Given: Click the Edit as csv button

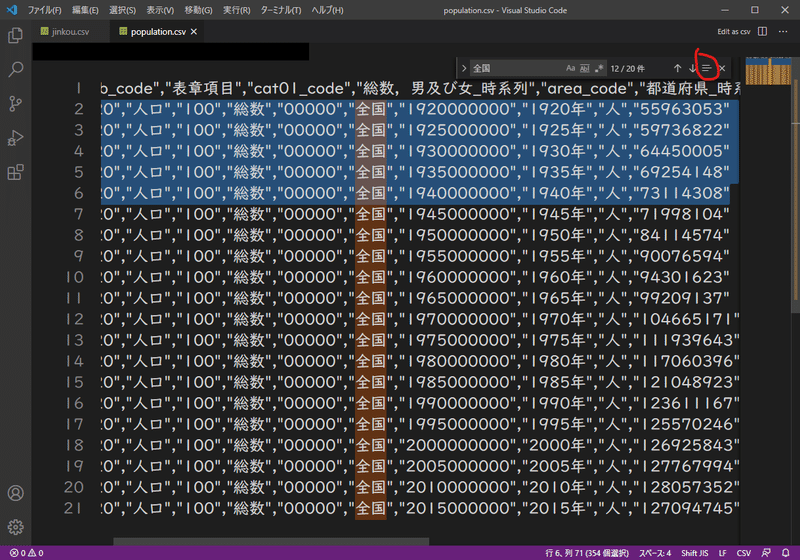Looking at the screenshot, I should 734,32.
